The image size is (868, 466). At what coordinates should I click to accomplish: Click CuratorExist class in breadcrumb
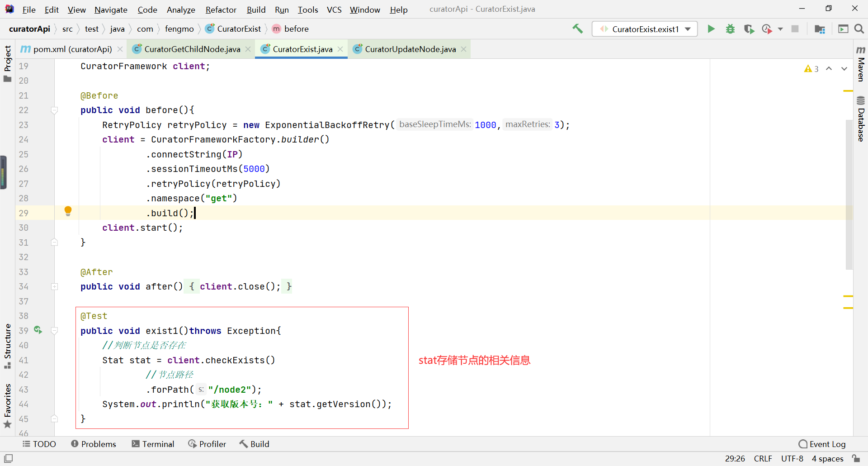click(x=233, y=29)
